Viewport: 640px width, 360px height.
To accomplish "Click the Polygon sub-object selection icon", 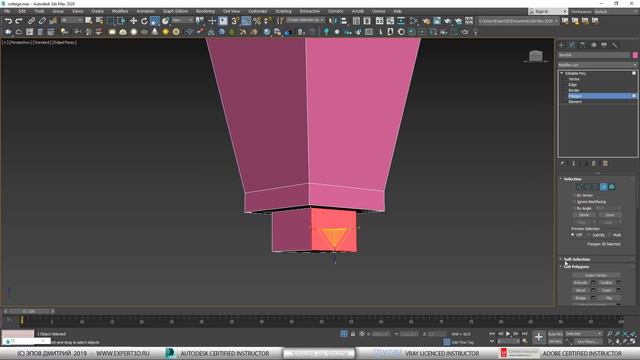I will tap(604, 187).
